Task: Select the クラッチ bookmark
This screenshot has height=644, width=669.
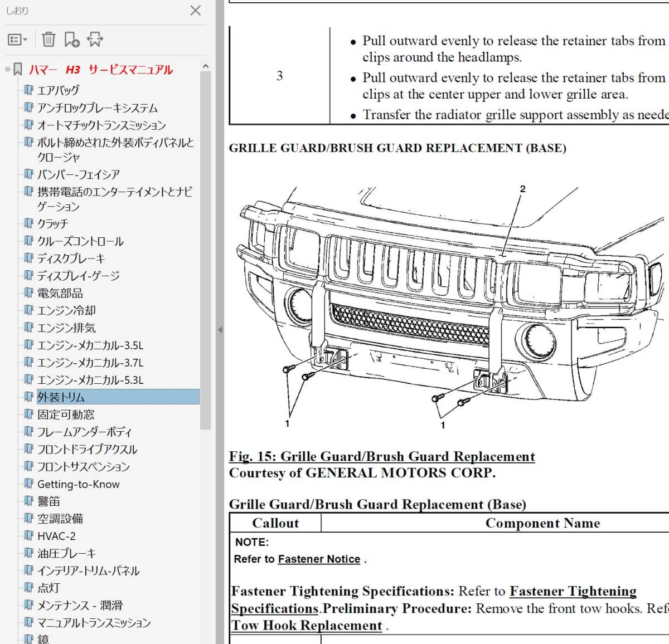Action: (x=53, y=223)
